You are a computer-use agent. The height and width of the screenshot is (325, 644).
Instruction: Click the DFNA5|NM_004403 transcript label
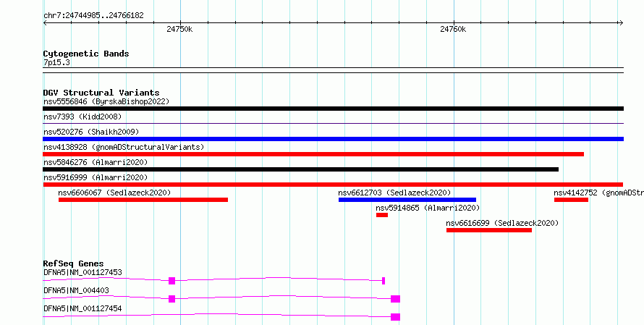tap(76, 290)
